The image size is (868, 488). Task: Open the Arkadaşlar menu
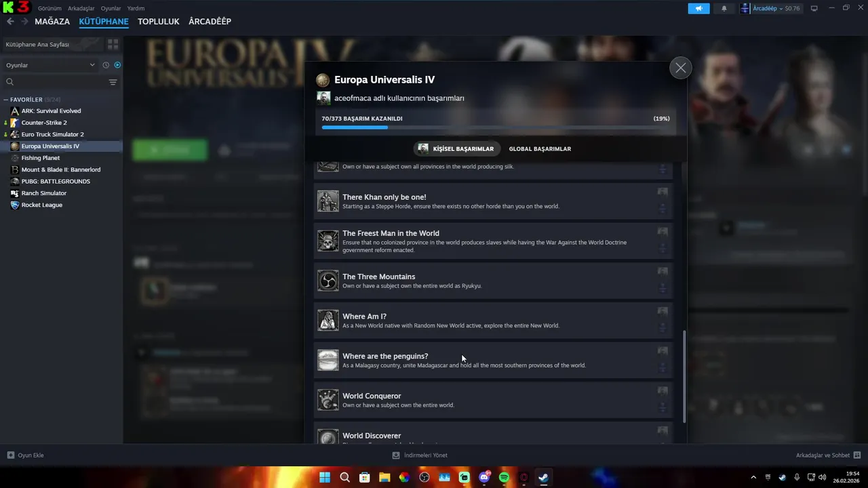tap(81, 8)
